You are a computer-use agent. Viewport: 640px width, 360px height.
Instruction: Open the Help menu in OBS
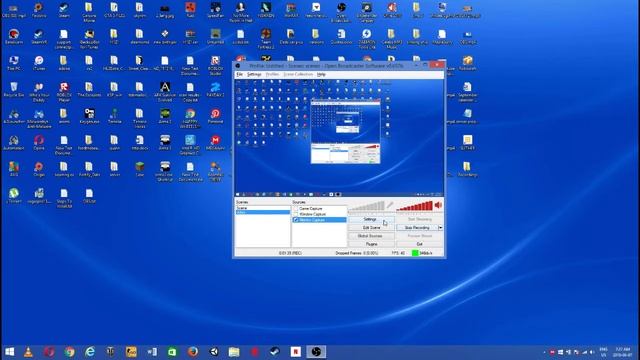[321, 74]
